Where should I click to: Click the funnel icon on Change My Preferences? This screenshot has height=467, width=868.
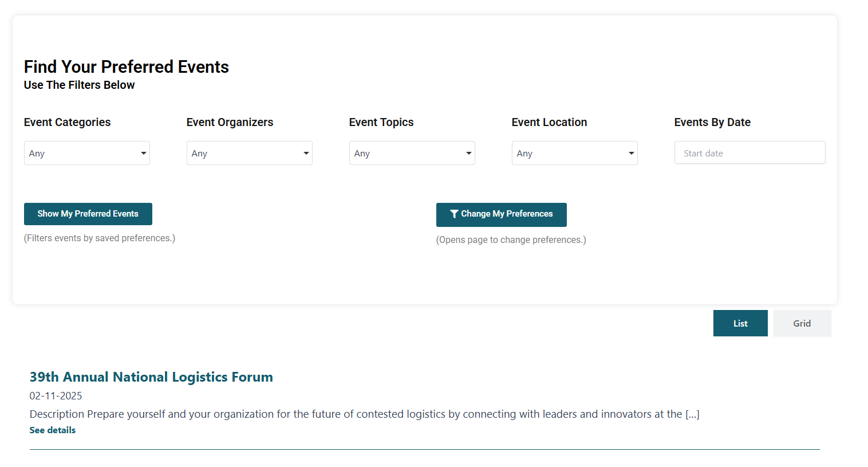(x=454, y=214)
